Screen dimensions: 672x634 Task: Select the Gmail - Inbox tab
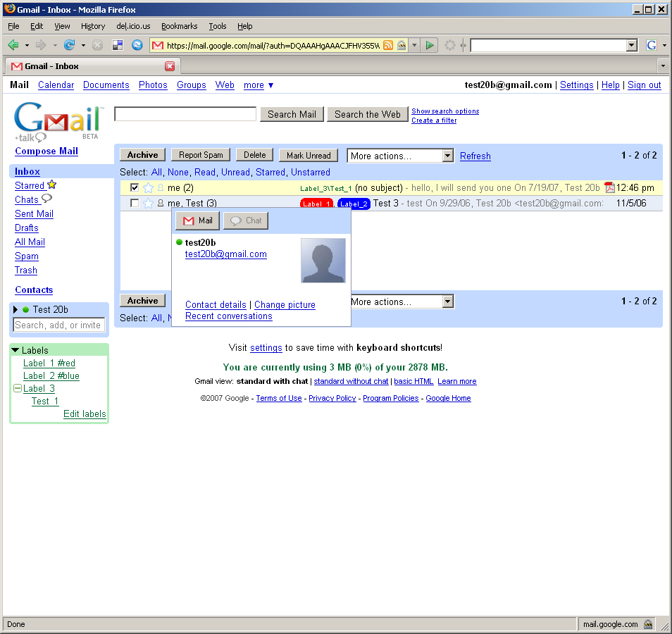click(92, 66)
